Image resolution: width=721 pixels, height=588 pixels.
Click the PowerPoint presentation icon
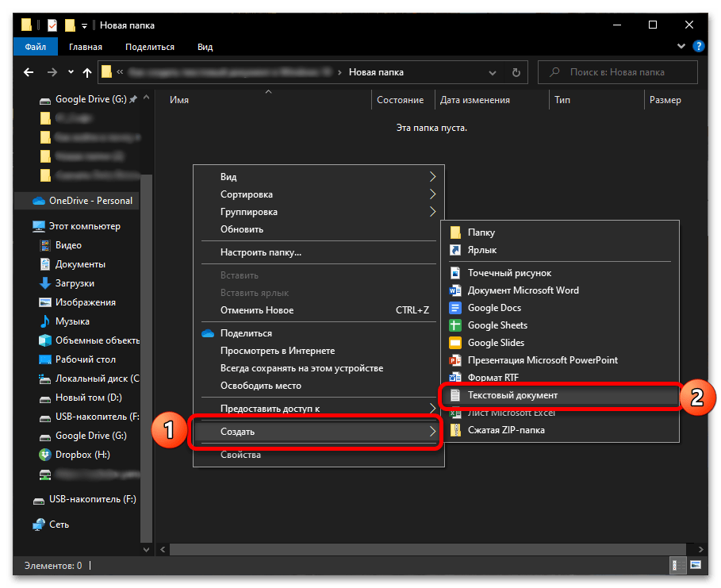[455, 360]
